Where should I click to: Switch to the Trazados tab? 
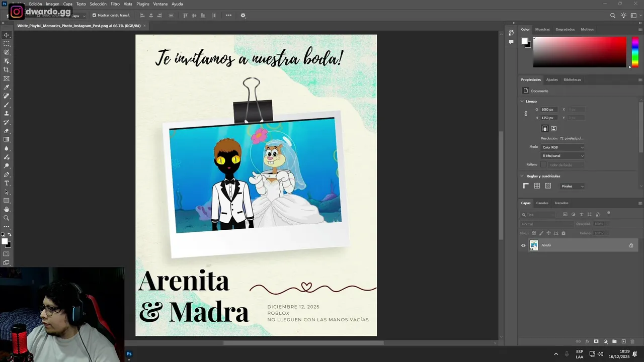[x=561, y=203]
